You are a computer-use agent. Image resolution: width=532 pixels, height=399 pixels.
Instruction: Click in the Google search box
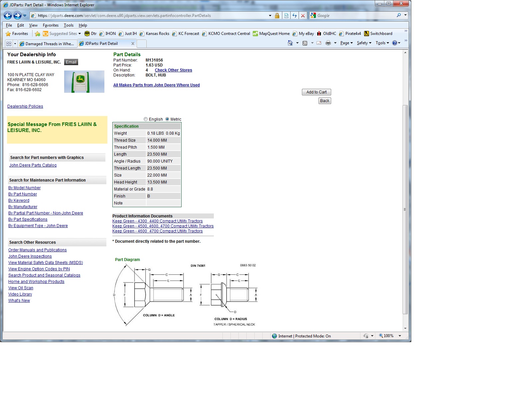pyautogui.click(x=354, y=16)
